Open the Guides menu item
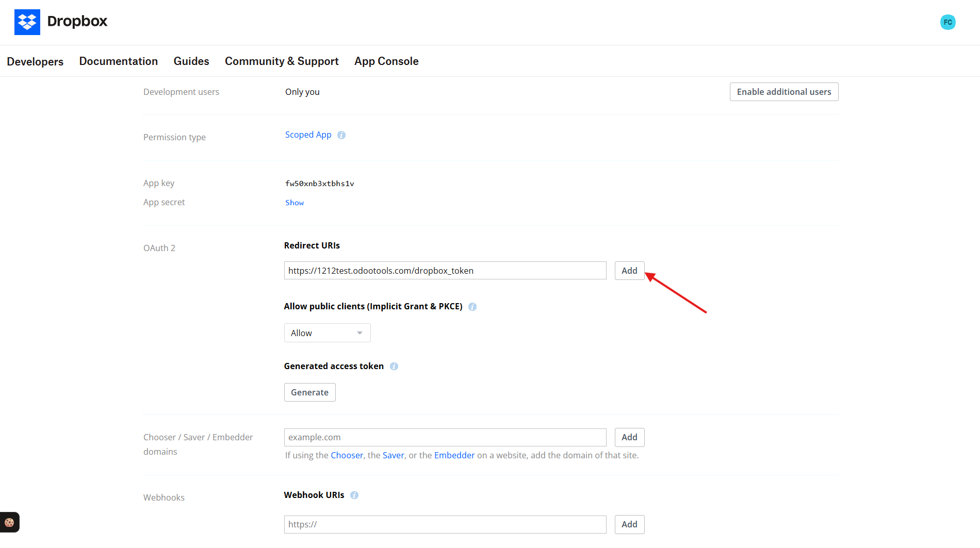This screenshot has height=548, width=980. pos(191,61)
